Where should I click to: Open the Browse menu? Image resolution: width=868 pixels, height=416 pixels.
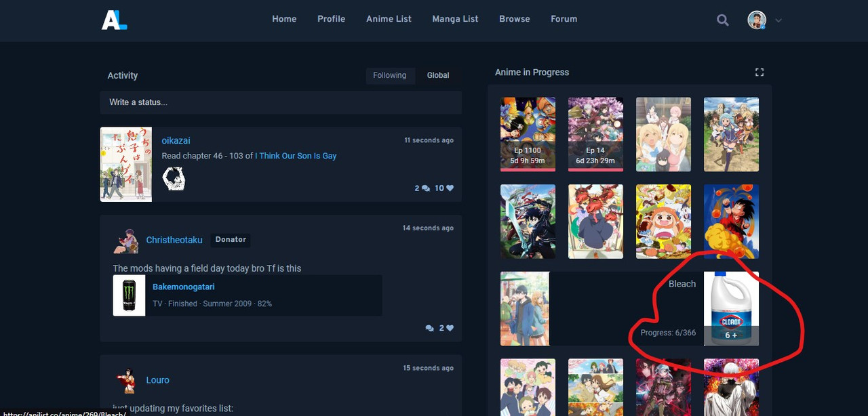514,19
